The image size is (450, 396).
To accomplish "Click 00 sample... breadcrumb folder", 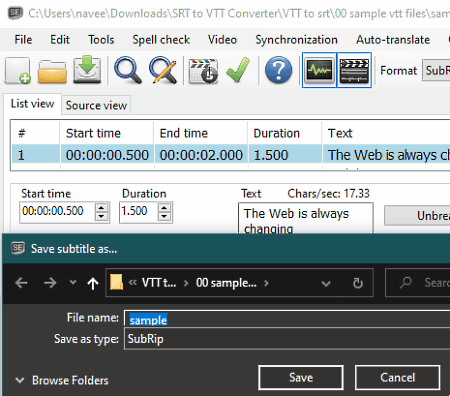I will click(226, 283).
